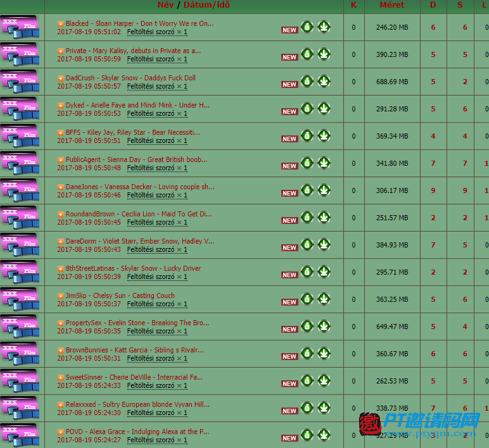This screenshot has width=489, height=448.
Task: Click money bag icon in SweetSinner row
Action: click(x=307, y=380)
